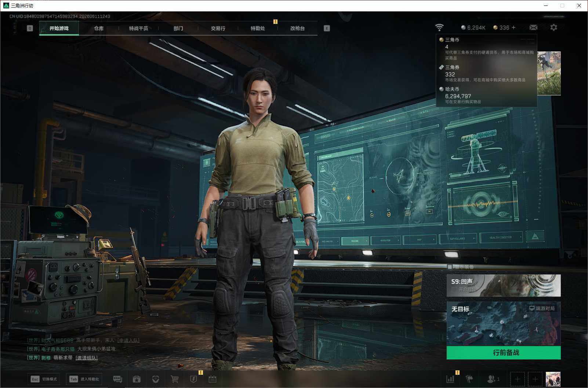The height and width of the screenshot is (388, 588).
Task: Click the 6,294K 哈夫币 balance
Action: tap(473, 28)
